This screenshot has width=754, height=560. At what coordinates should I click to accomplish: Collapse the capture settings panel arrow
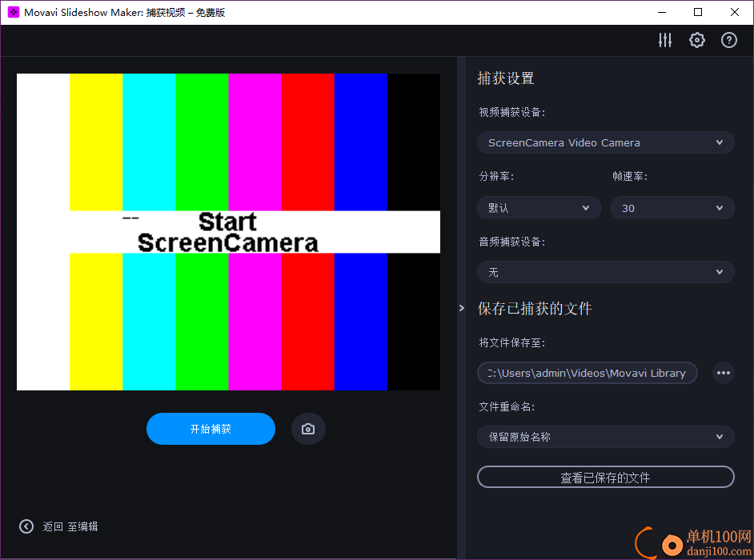pos(462,308)
